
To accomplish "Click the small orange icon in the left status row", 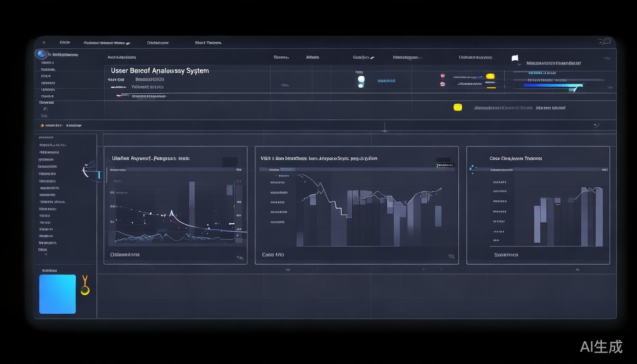I will point(42,126).
